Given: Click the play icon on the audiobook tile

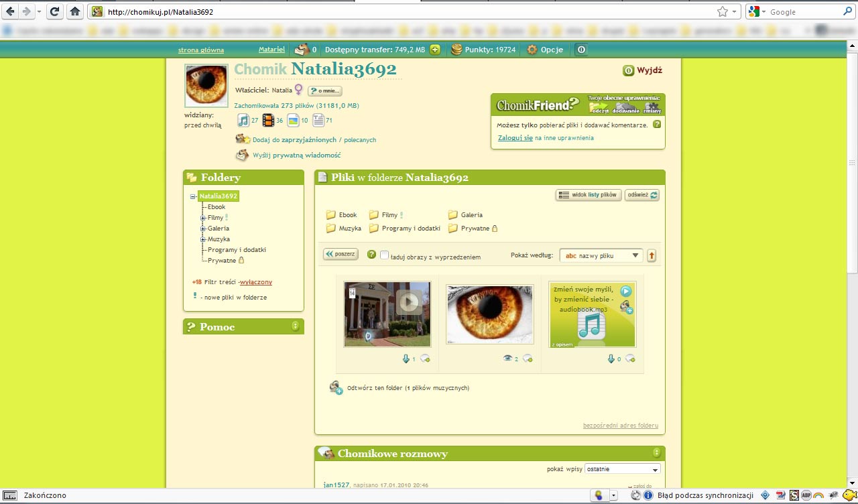Looking at the screenshot, I should pos(626,292).
